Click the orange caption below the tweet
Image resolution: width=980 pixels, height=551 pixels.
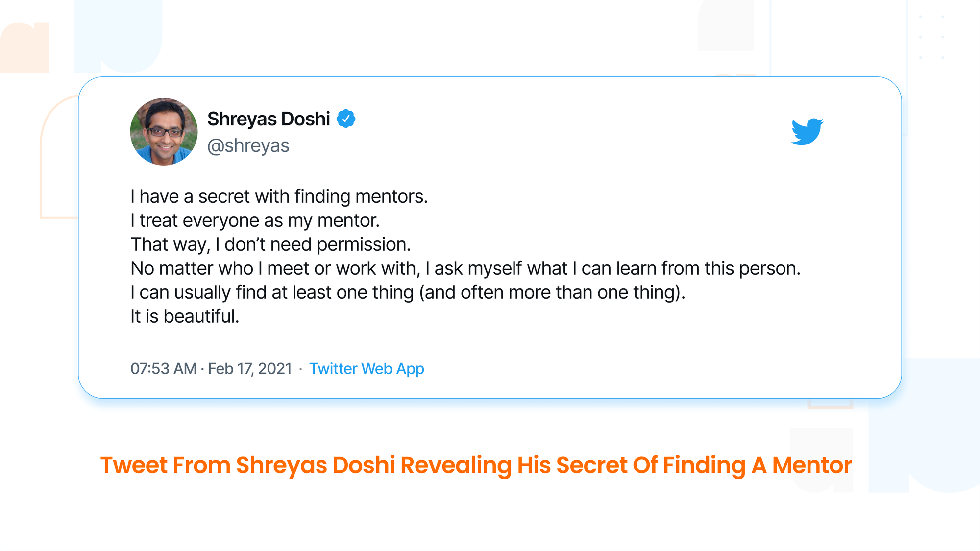pyautogui.click(x=476, y=465)
